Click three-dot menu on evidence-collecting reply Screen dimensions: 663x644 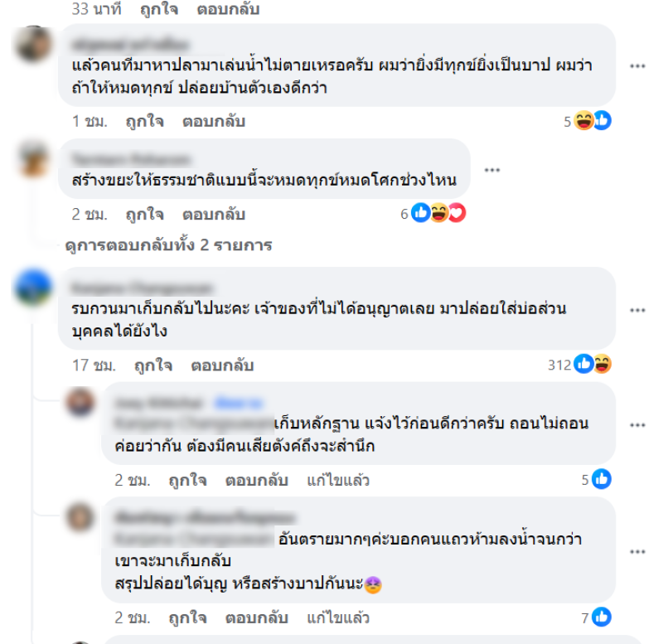click(x=637, y=425)
